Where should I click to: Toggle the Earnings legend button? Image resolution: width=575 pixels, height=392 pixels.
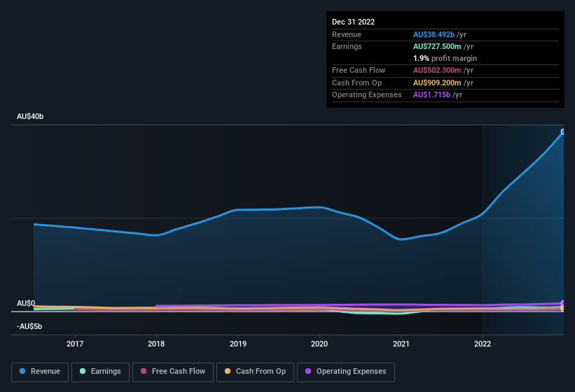tap(100, 372)
